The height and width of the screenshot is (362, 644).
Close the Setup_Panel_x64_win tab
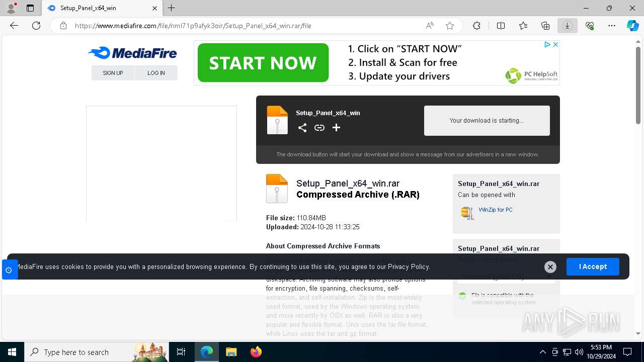click(155, 8)
